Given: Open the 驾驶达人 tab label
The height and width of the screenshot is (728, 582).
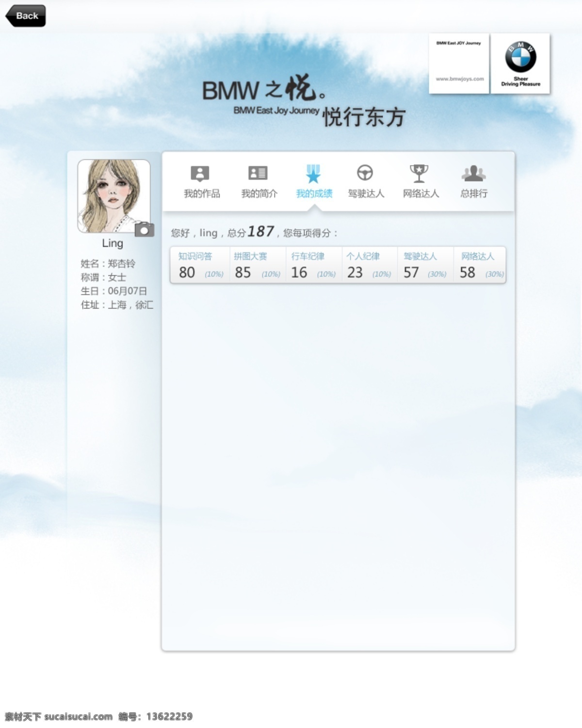Looking at the screenshot, I should [x=366, y=194].
